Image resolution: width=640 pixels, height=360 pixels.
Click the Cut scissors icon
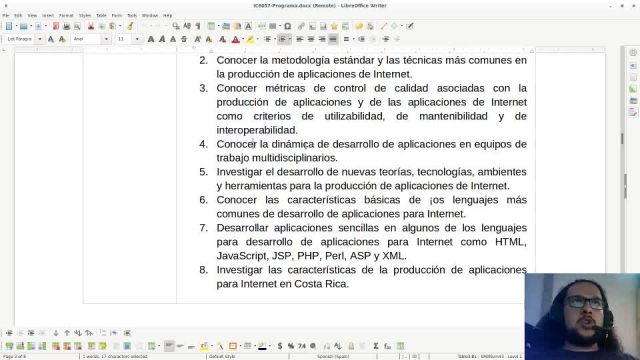(91, 26)
